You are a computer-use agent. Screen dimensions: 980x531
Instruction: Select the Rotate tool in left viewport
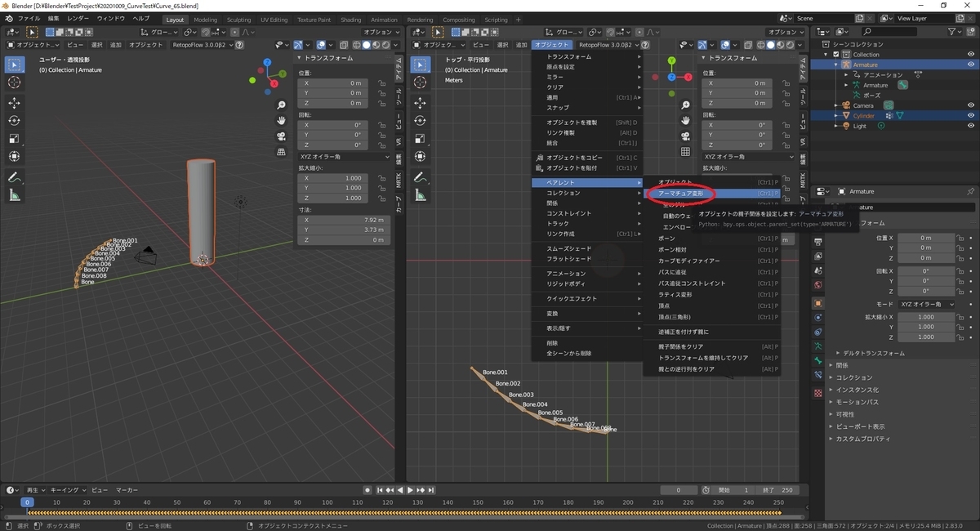pos(15,121)
